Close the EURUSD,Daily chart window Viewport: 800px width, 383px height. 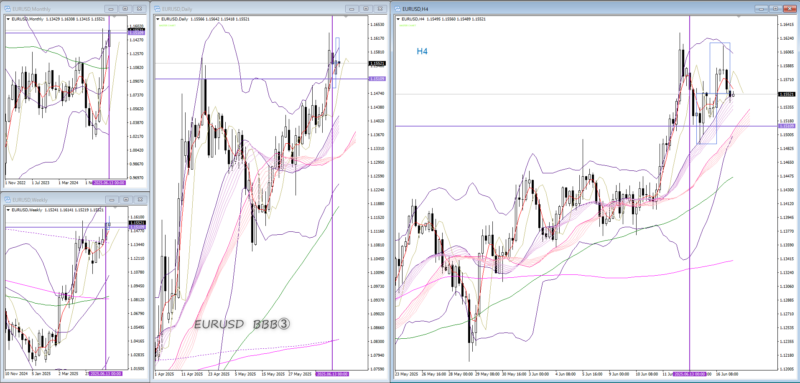click(380, 9)
